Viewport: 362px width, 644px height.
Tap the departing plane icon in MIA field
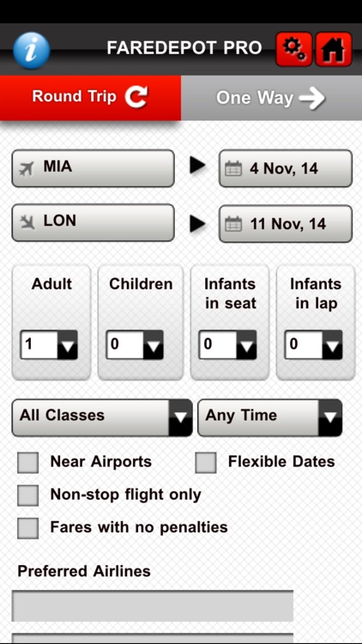tap(27, 168)
